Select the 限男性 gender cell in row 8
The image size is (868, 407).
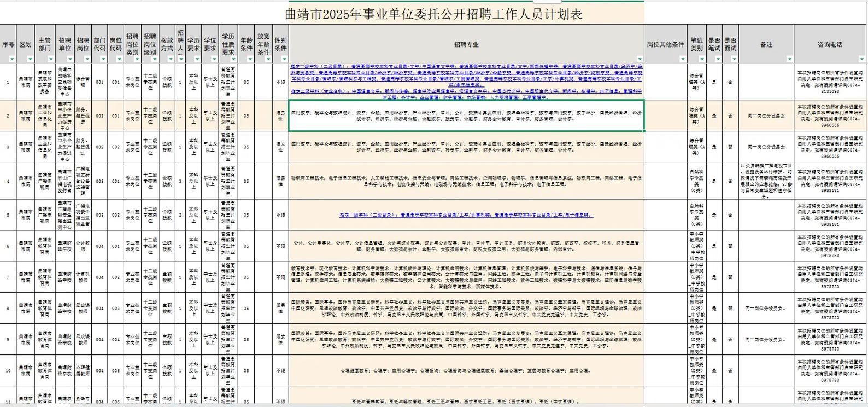coord(280,308)
